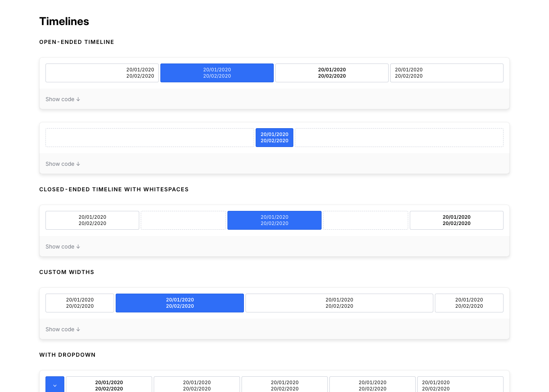Select the small blue segment between dashed placeholders
Image resolution: width=549 pixels, height=392 pixels.
click(x=274, y=138)
